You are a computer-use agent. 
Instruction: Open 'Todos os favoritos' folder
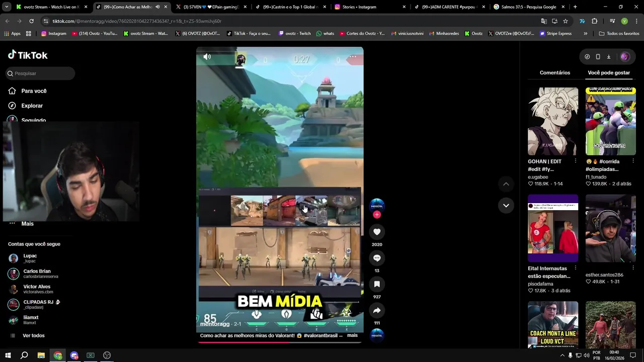[x=619, y=34]
